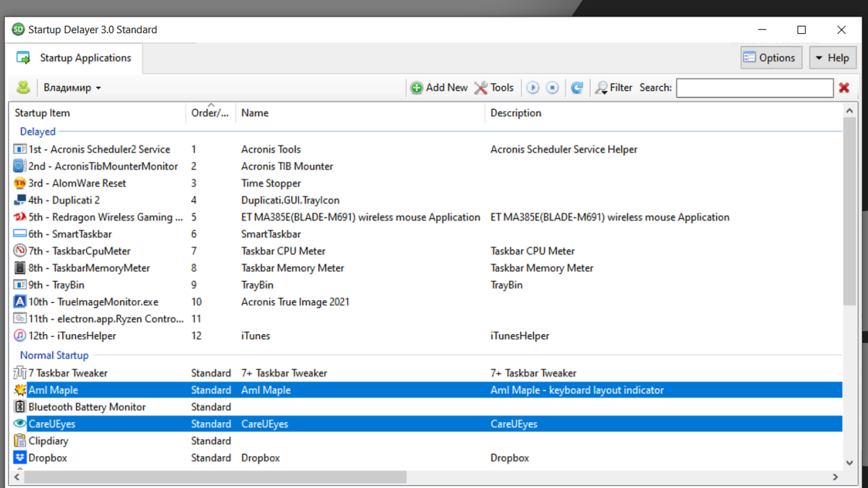
Task: Click the Dropbox row icon
Action: click(x=20, y=458)
